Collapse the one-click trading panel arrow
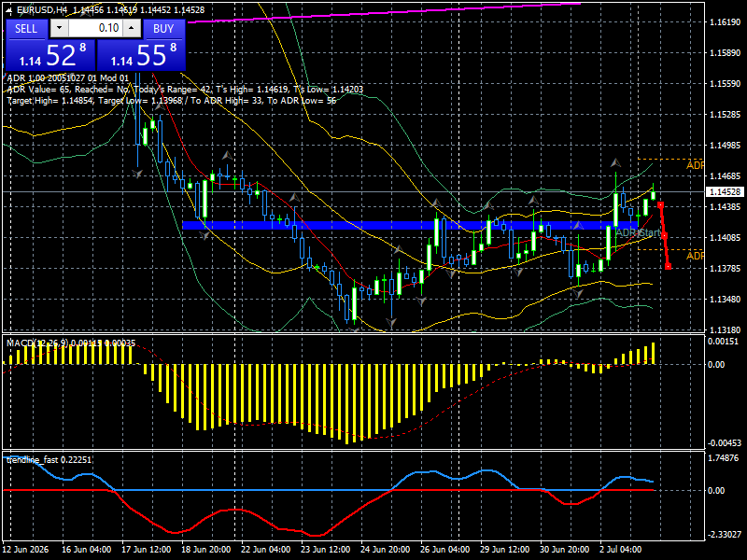 point(9,10)
